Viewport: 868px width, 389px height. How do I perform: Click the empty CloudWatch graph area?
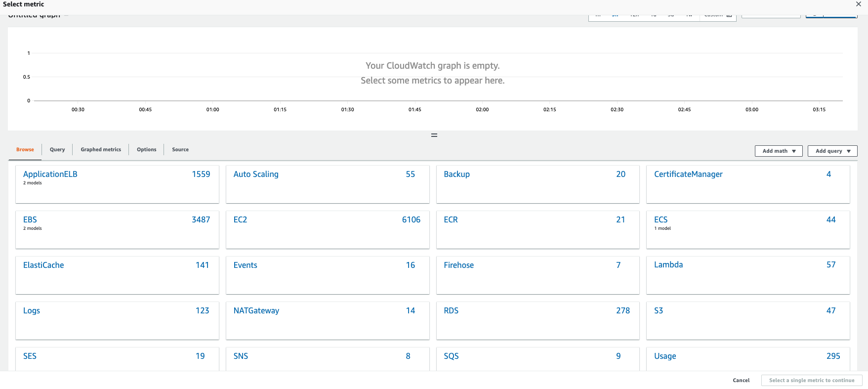[x=433, y=79]
